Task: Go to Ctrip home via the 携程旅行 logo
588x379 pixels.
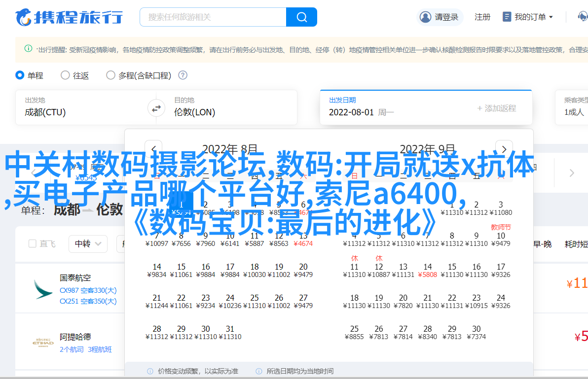Action: (69, 17)
